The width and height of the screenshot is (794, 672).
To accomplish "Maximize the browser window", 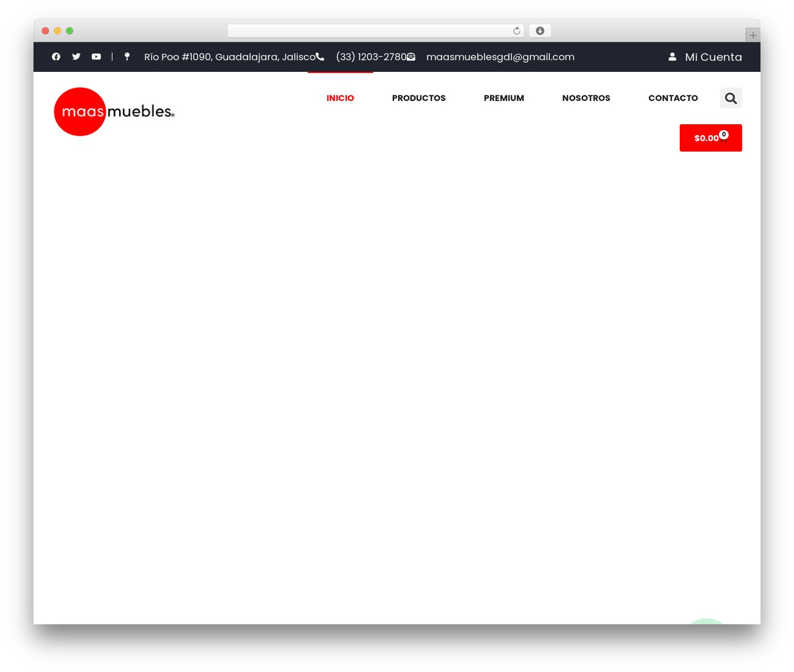I will [69, 31].
